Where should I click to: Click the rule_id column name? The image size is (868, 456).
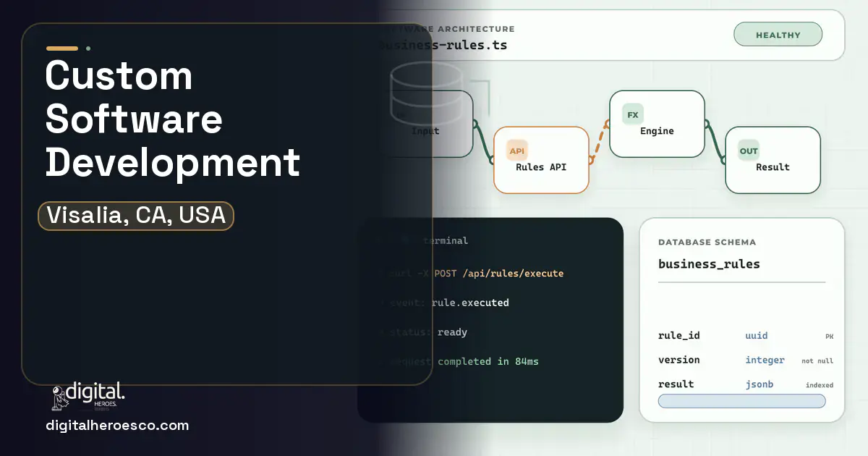tap(679, 336)
